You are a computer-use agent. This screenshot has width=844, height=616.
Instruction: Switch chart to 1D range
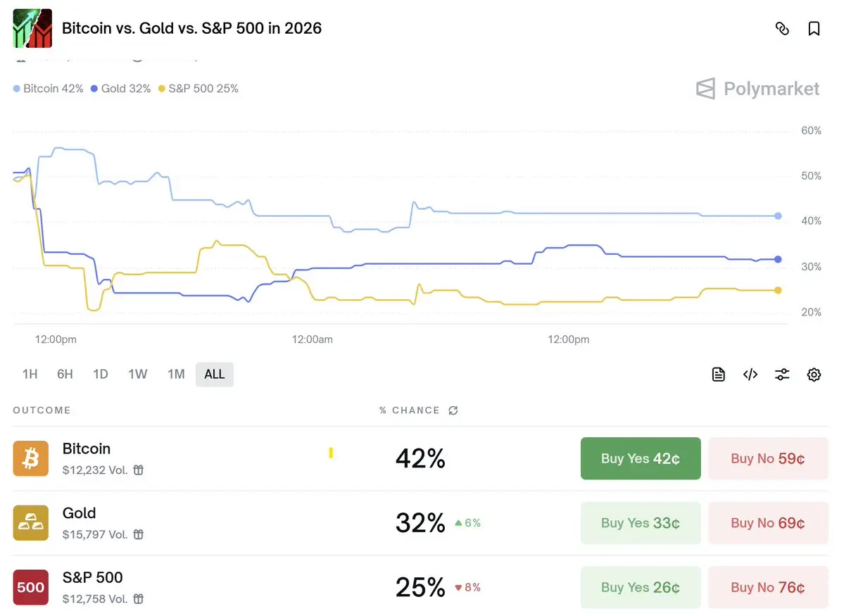click(x=101, y=375)
